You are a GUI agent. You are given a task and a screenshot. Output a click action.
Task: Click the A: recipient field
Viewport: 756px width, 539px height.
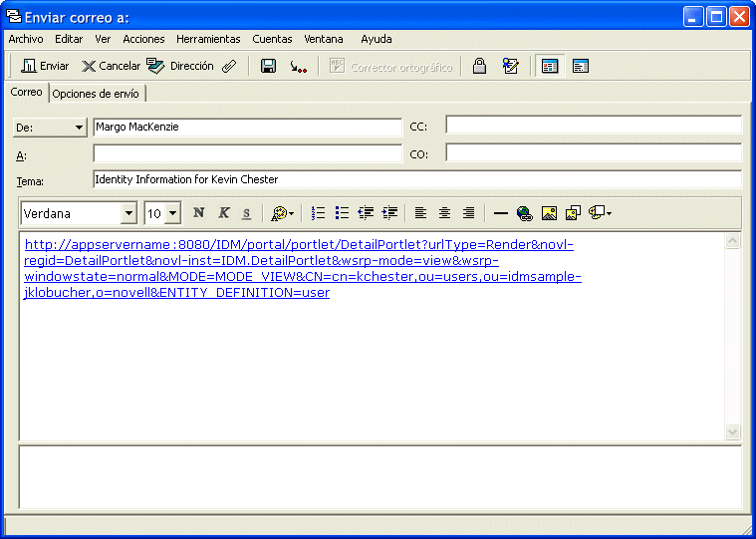[x=248, y=153]
